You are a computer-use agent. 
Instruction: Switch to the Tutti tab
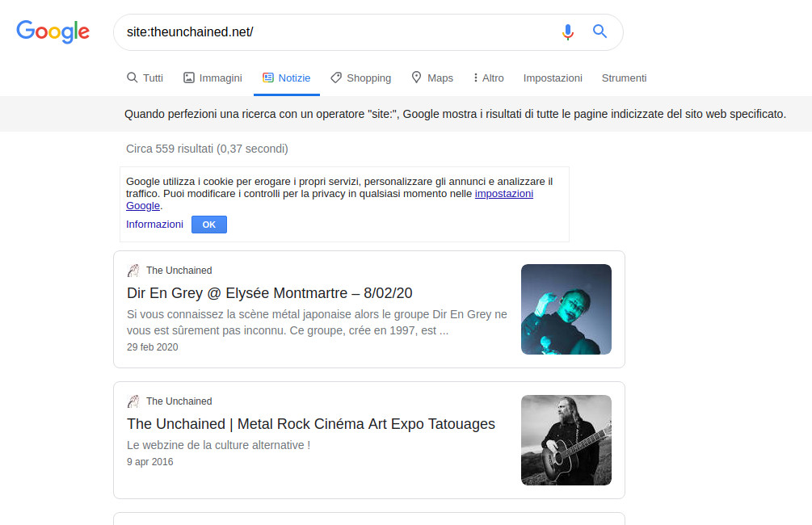145,78
